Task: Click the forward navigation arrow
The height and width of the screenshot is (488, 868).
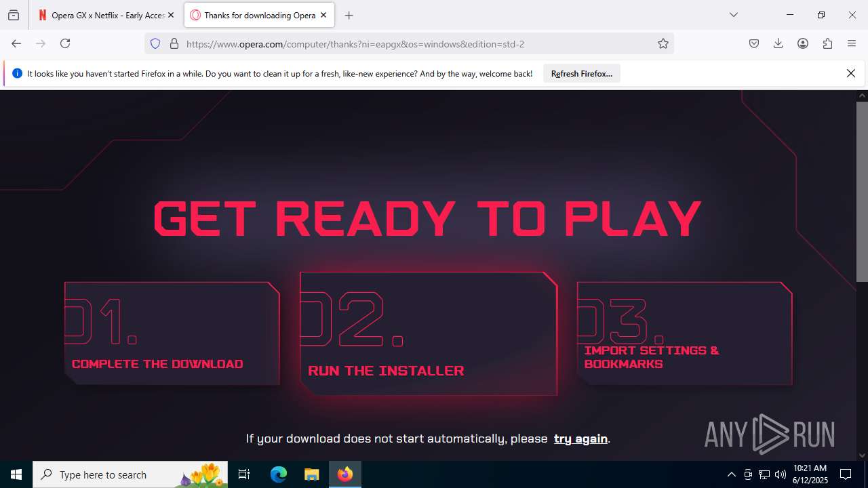Action: tap(41, 43)
